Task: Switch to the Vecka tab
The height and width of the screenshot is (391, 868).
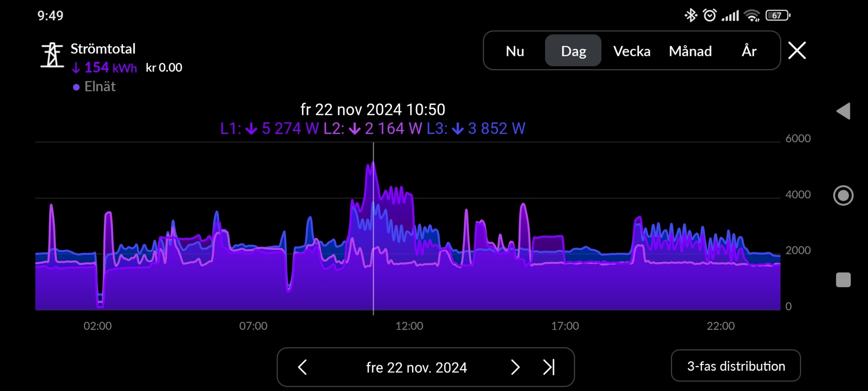Action: (x=632, y=51)
